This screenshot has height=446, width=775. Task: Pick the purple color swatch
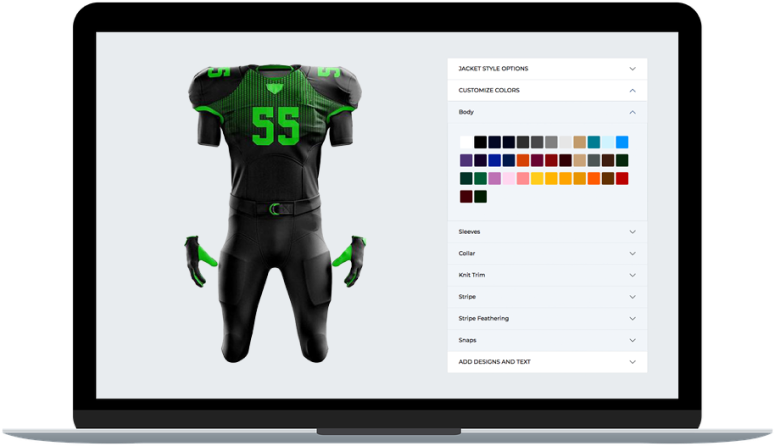(x=466, y=160)
